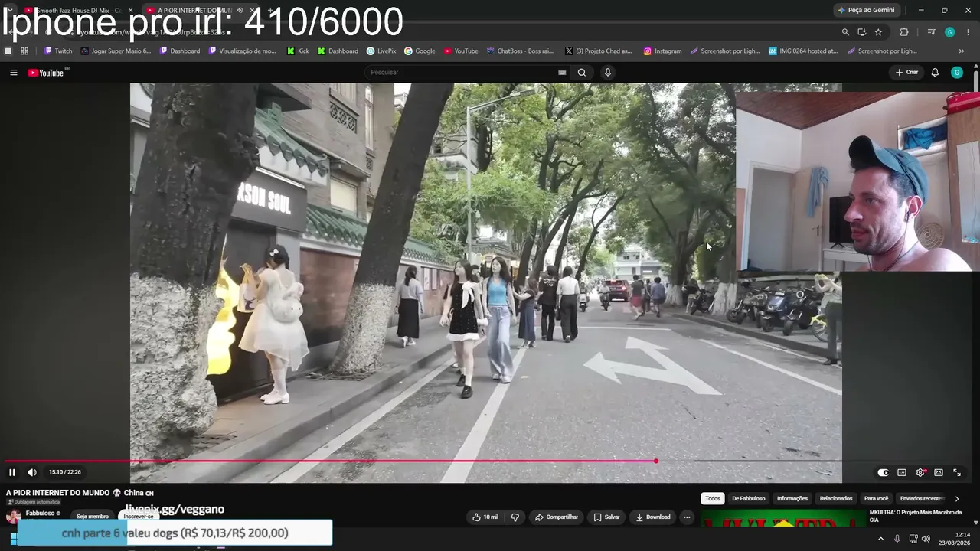Open the Kick bookmark

coord(299,51)
